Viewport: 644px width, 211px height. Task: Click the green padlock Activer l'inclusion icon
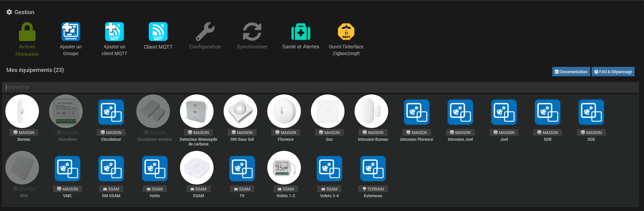(27, 32)
